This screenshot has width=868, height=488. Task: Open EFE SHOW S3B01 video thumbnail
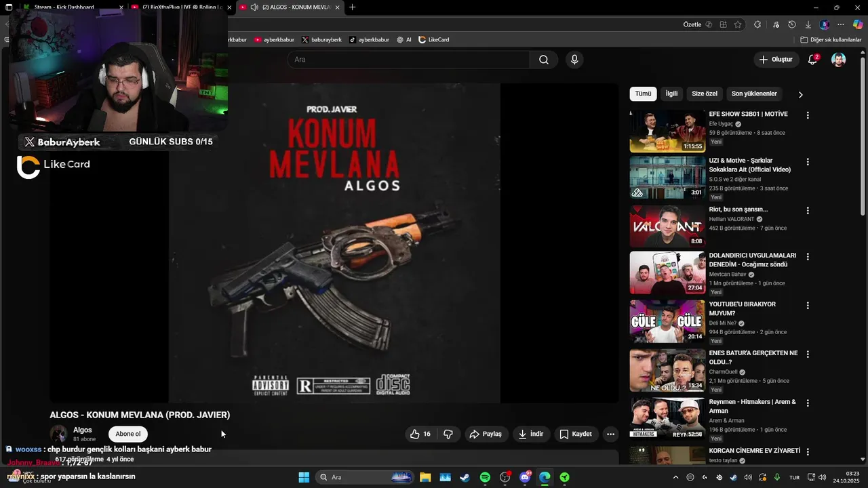667,131
